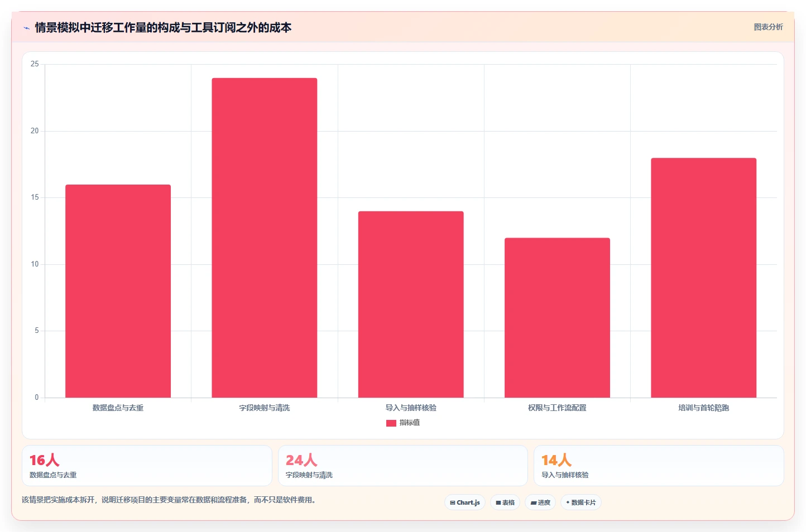Click the x-axis label 权限与工作流配置

coord(557,408)
